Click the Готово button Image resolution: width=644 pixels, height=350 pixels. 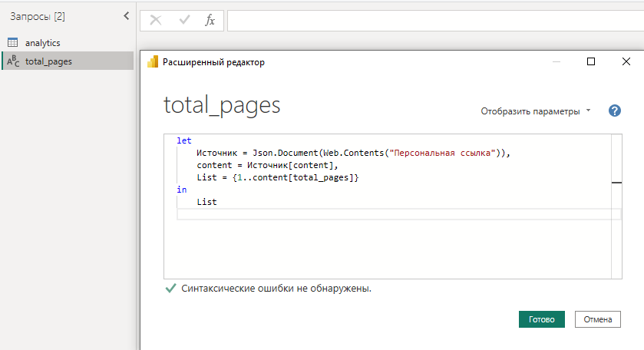pos(541,319)
